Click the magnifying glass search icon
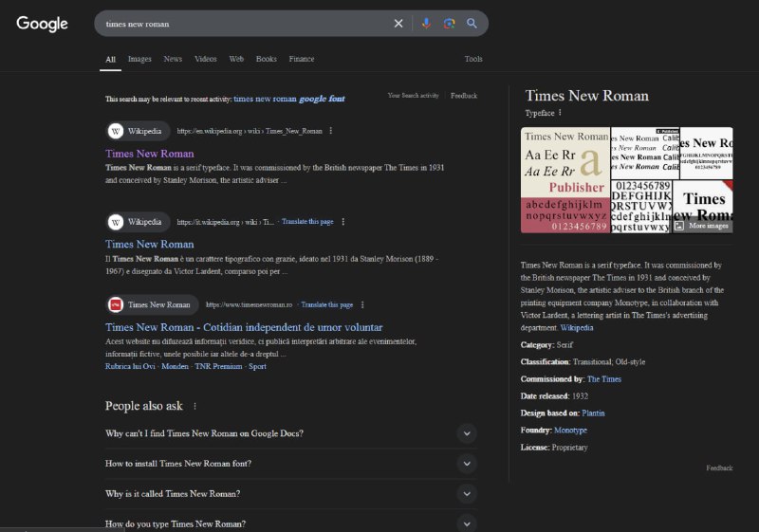The height and width of the screenshot is (532, 759). pos(472,23)
